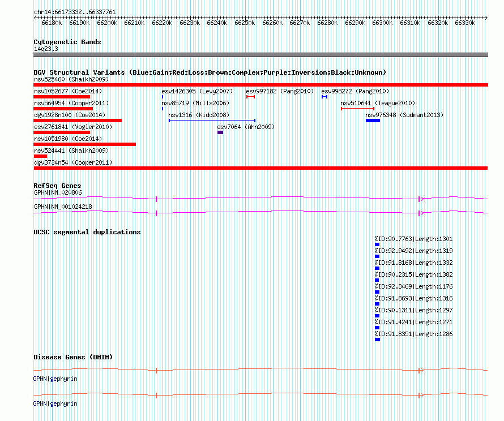Select the dgv1928n100 (Coe2014) loss bar
The image size is (504, 421).
78,121
